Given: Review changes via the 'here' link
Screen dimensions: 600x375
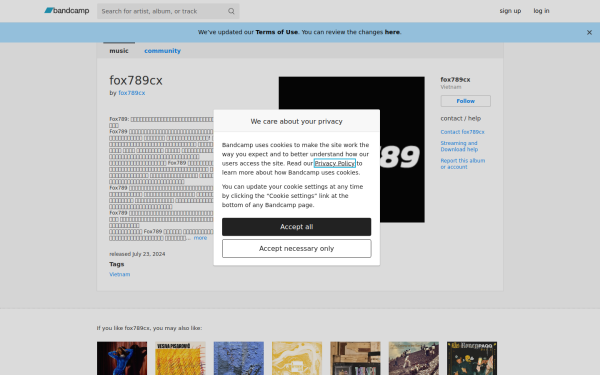Looking at the screenshot, I should point(392,32).
